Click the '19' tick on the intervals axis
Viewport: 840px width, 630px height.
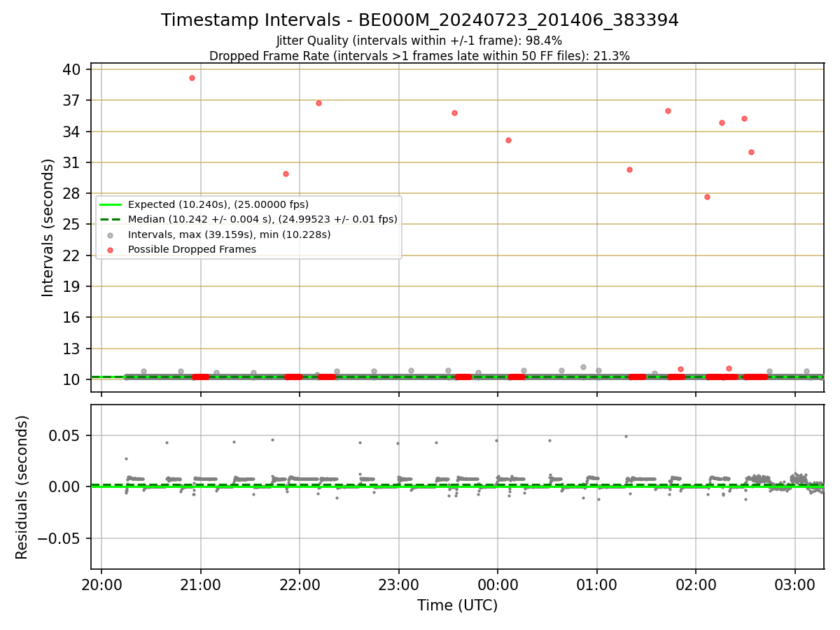pyautogui.click(x=72, y=286)
